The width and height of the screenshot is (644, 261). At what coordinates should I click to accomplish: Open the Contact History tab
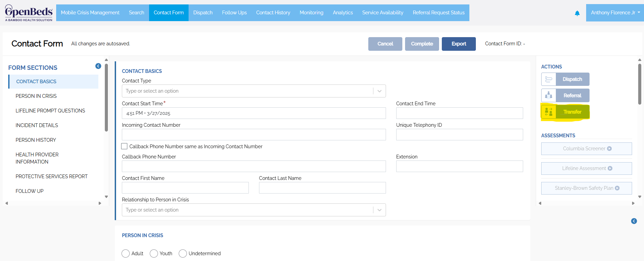[x=273, y=13]
